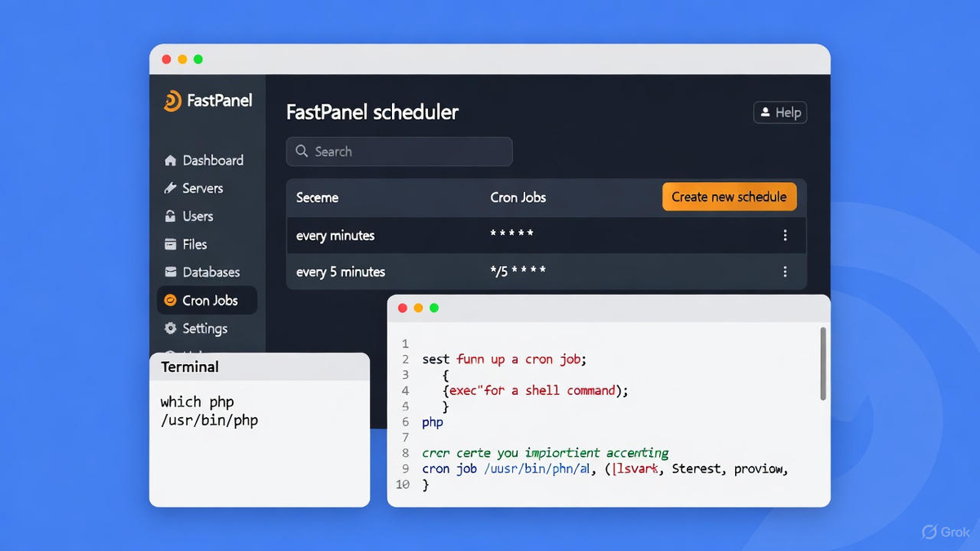Image resolution: width=980 pixels, height=551 pixels.
Task: Click the Help button
Action: click(x=780, y=113)
